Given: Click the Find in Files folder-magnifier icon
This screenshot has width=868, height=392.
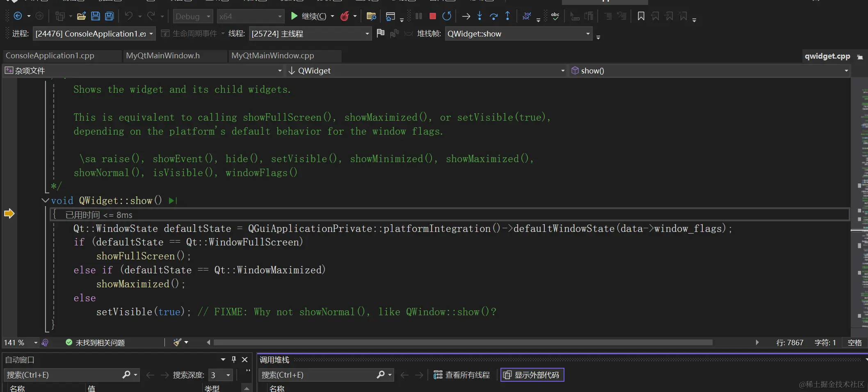Looking at the screenshot, I should click(371, 16).
